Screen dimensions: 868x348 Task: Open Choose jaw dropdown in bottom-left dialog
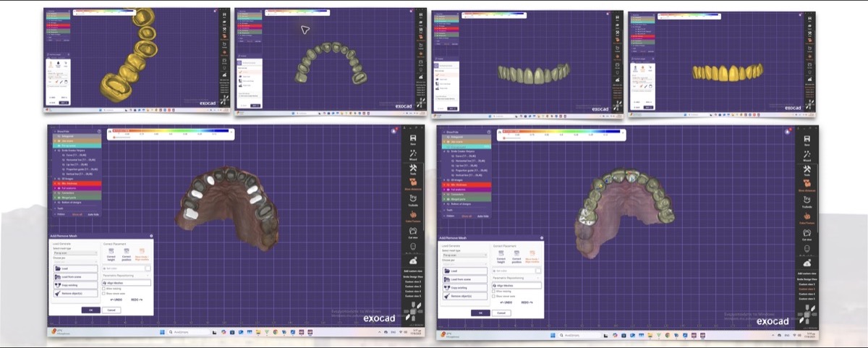pos(75,262)
